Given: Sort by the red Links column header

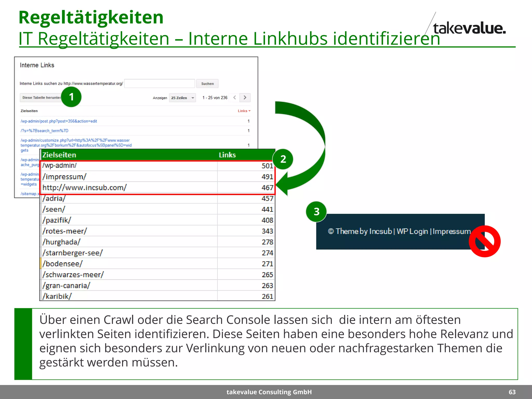Looking at the screenshot, I should tap(244, 111).
